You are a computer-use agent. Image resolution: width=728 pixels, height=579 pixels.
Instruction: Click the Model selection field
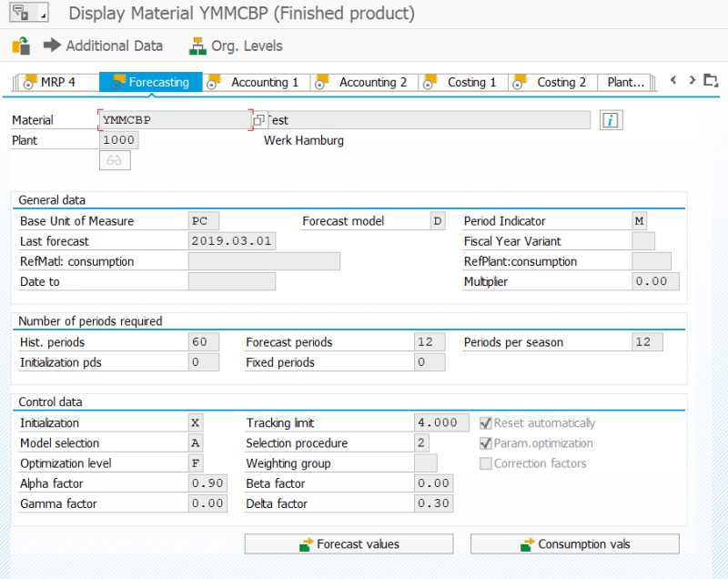(x=196, y=443)
